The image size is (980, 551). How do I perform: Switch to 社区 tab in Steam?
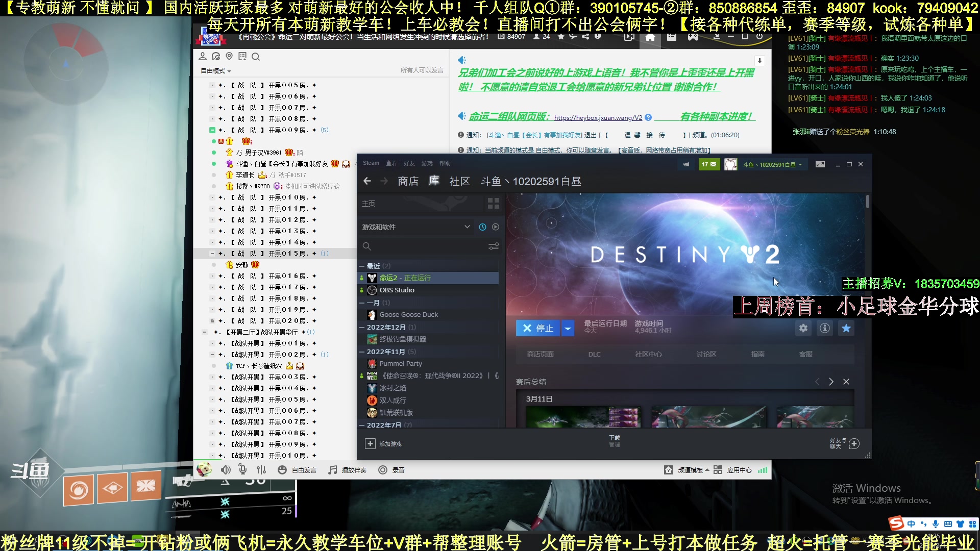point(459,181)
